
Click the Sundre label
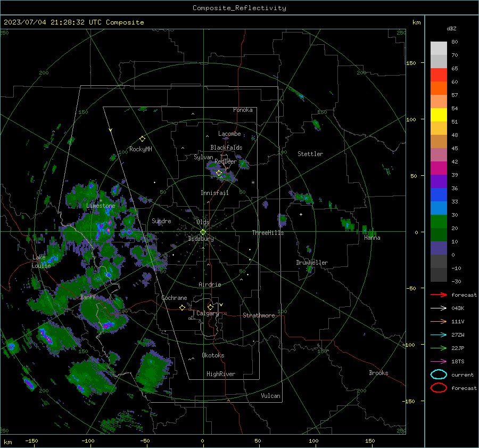pyautogui.click(x=161, y=221)
